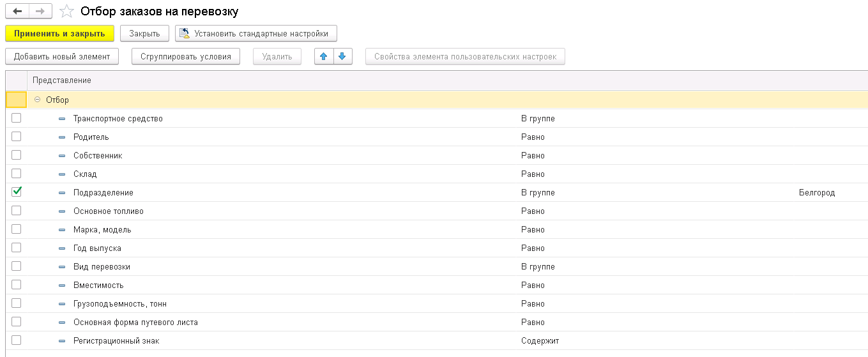Tick the Регистрационный знак checkbox
Viewport: 868px width, 357px height.
point(17,340)
